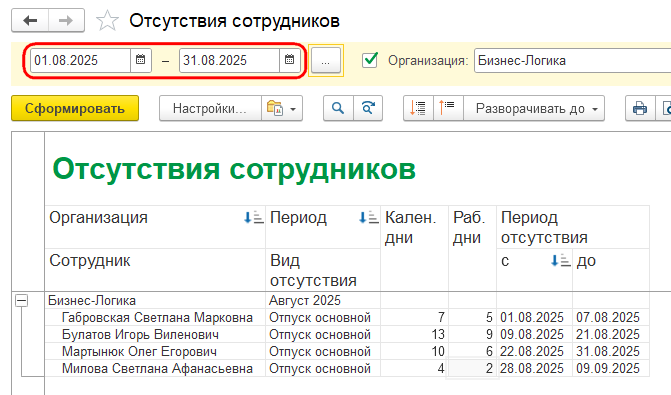Click the Период отсутствия column header
This screenshot has width=671, height=395.
[573, 227]
